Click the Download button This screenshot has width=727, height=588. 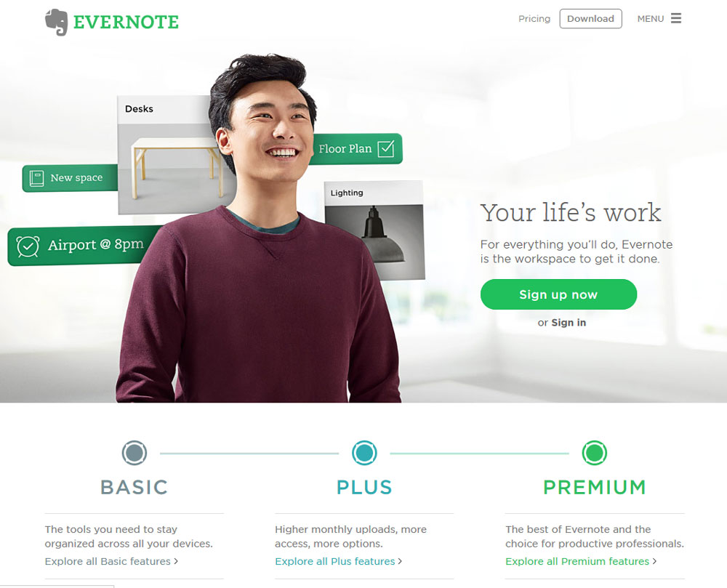click(x=590, y=19)
